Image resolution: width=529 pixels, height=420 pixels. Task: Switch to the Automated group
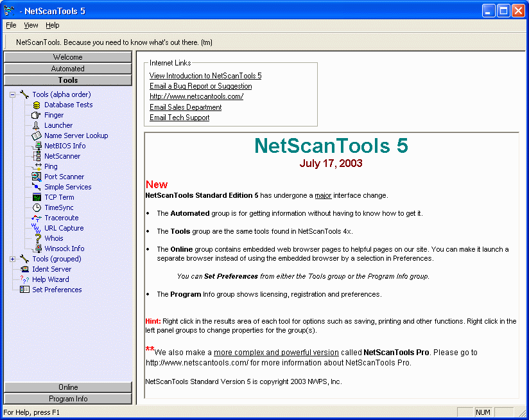coord(68,69)
